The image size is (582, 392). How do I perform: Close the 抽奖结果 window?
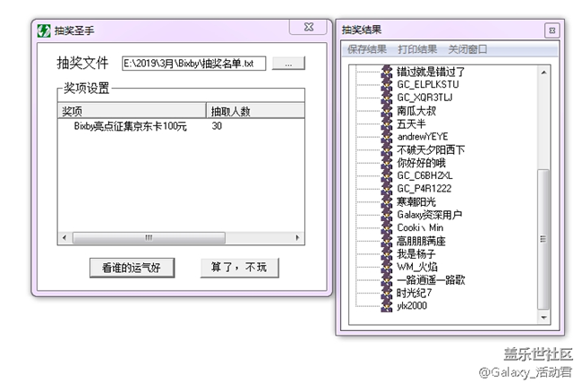coord(552,30)
